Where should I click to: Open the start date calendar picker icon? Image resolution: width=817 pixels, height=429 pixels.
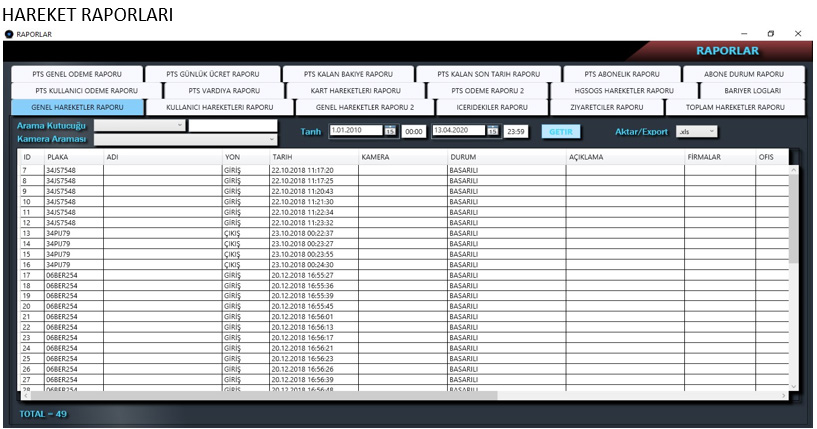(x=390, y=131)
